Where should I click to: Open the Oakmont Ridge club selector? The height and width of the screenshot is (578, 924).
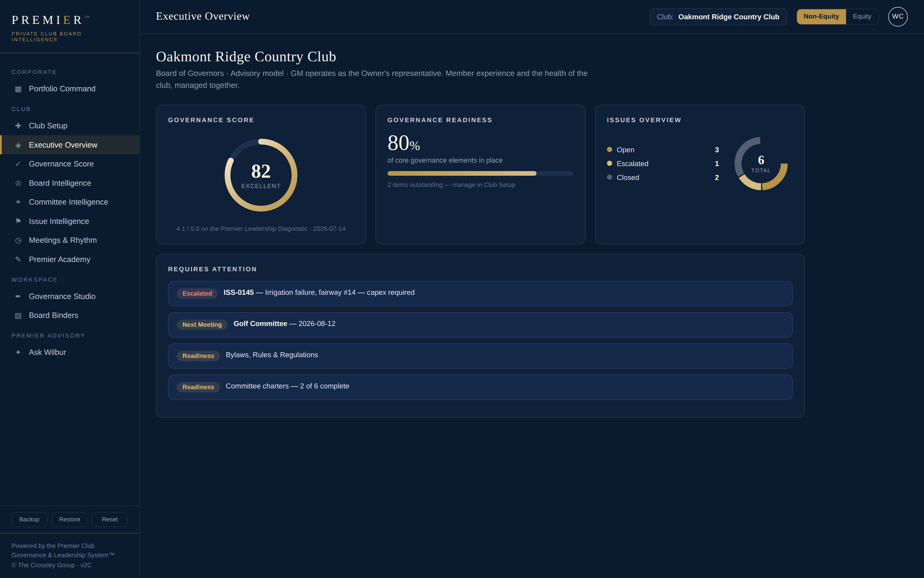click(718, 17)
